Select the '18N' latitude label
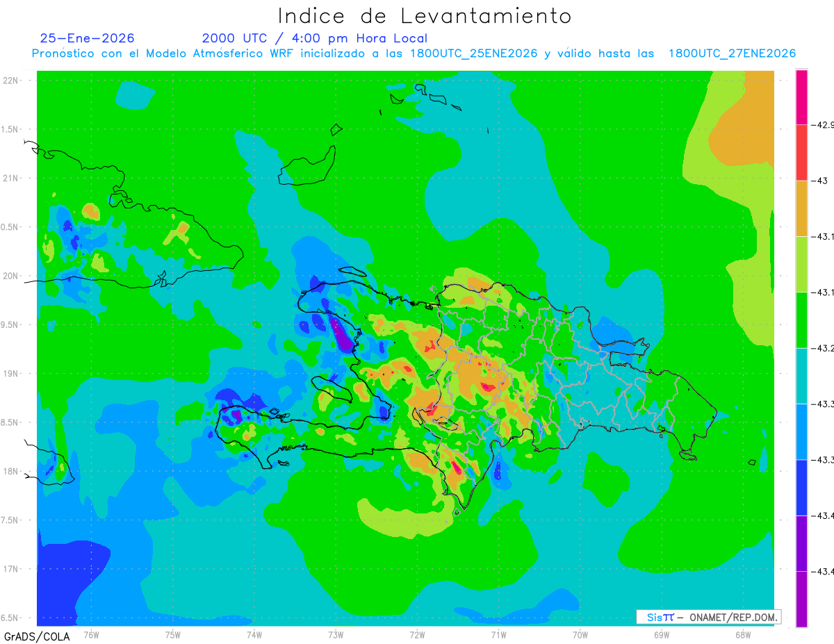Screen dimensions: 834x644 [11, 471]
